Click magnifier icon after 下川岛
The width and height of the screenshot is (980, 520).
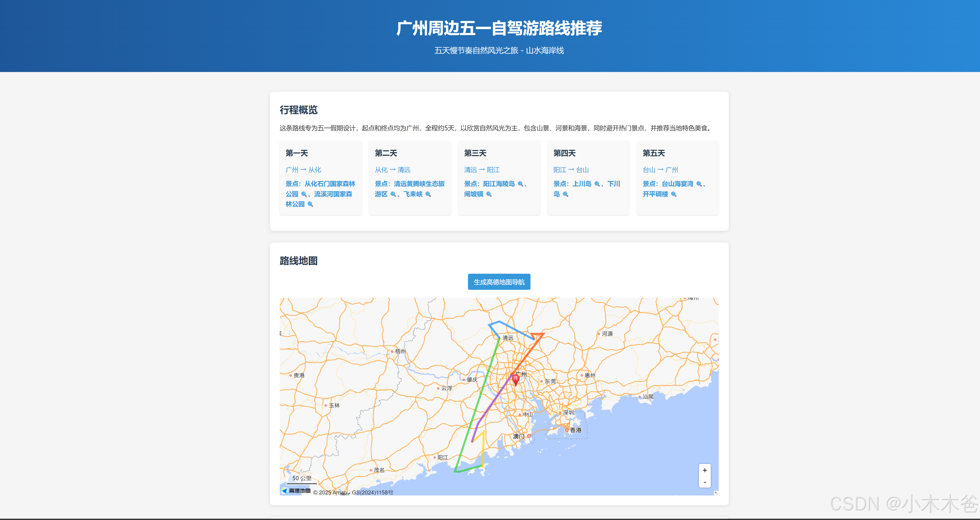coord(565,194)
